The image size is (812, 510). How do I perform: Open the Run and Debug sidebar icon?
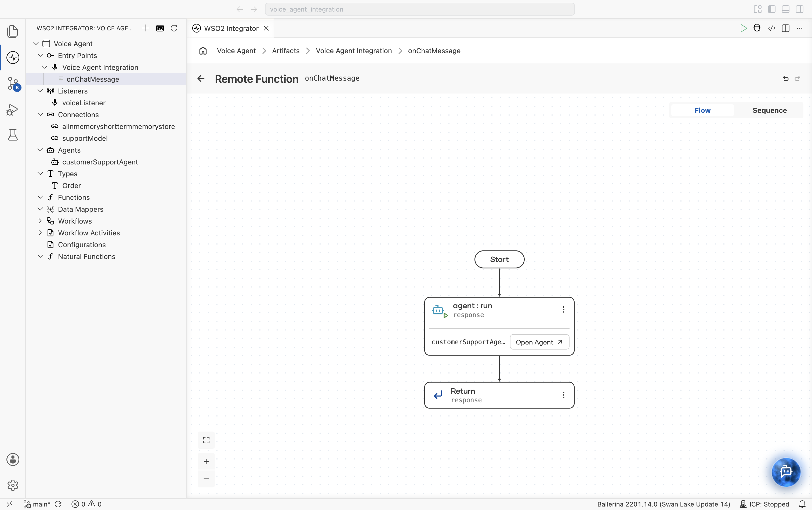coord(12,109)
